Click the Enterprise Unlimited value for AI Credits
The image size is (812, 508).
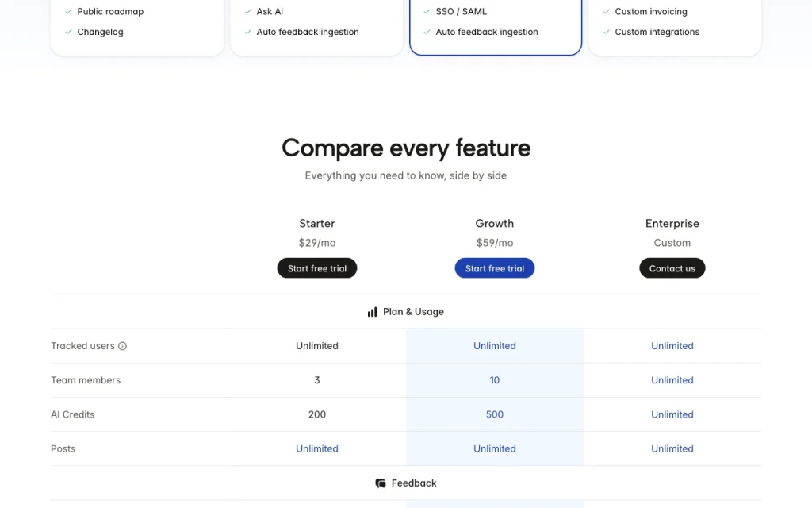coord(672,414)
